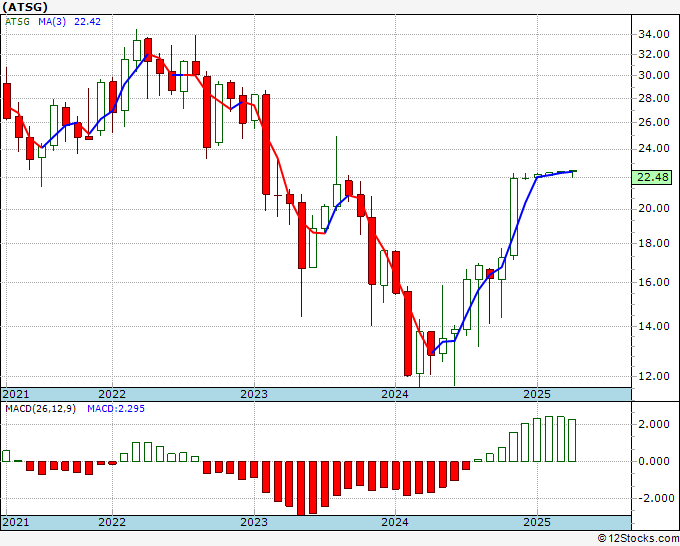Image resolution: width=680 pixels, height=546 pixels.
Task: Click the 2022 label on the price chart axis
Action: [112, 394]
